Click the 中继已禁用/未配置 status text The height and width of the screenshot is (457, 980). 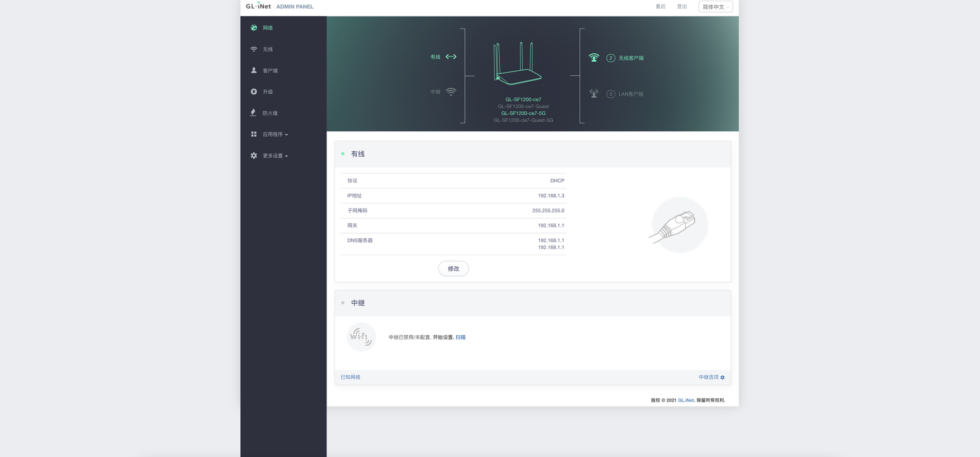pos(409,337)
